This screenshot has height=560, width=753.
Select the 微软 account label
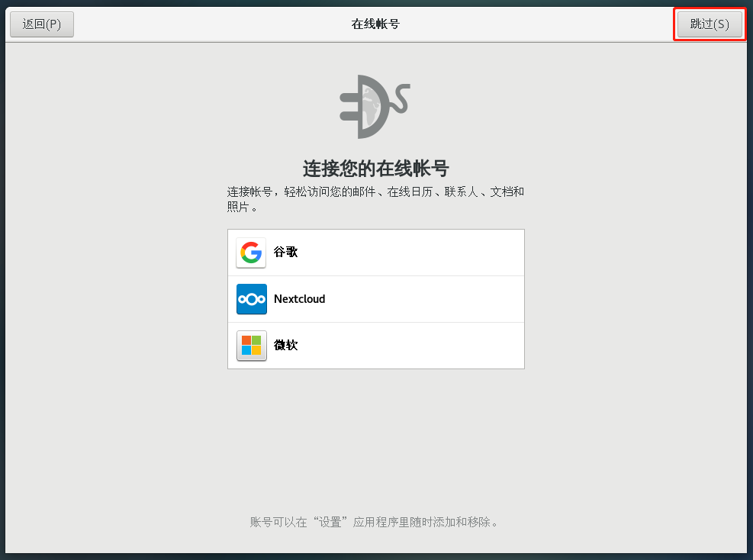[x=285, y=346]
